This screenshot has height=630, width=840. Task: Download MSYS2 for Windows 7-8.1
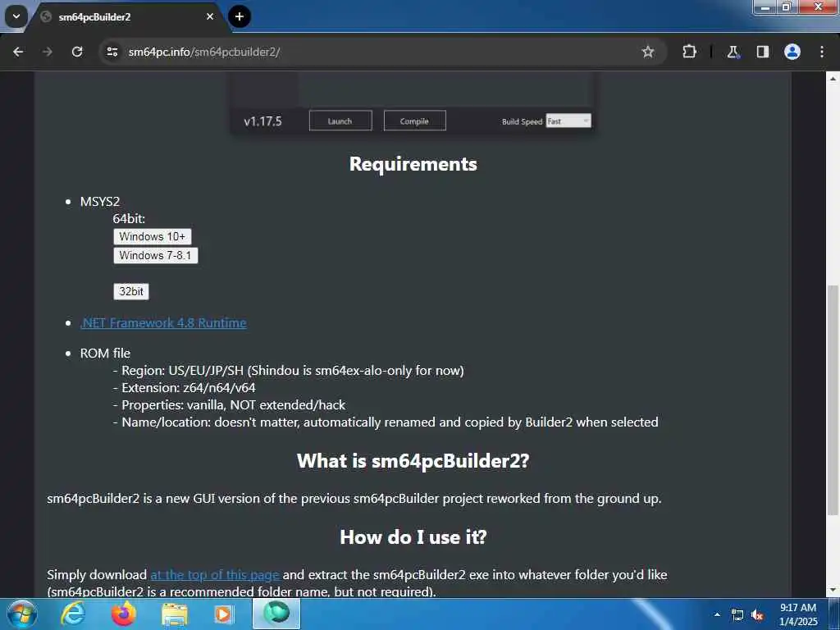click(155, 256)
